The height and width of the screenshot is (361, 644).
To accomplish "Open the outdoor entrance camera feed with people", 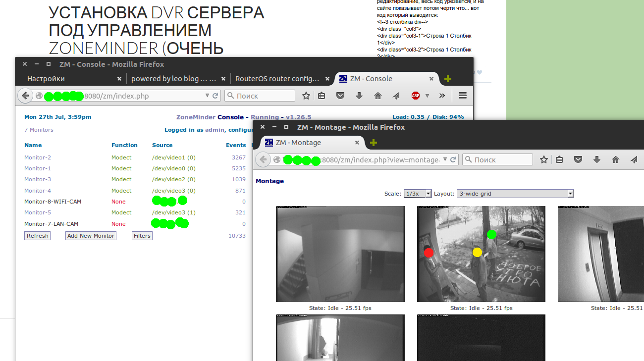I will 482,254.
